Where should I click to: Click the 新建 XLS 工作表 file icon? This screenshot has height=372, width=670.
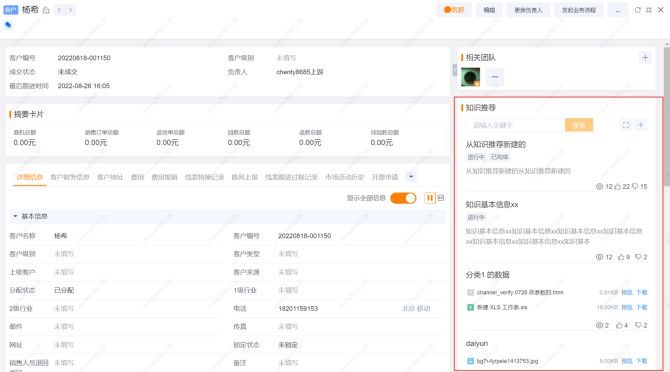click(x=470, y=307)
